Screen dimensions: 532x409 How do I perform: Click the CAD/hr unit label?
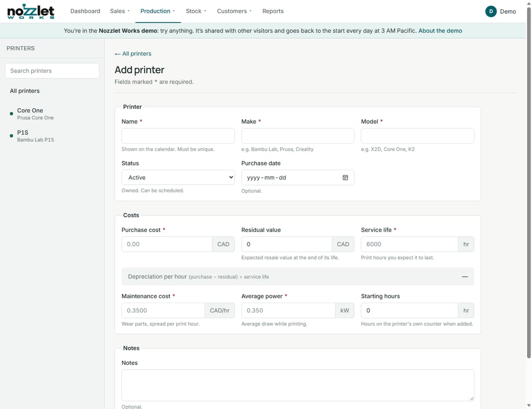pos(219,311)
